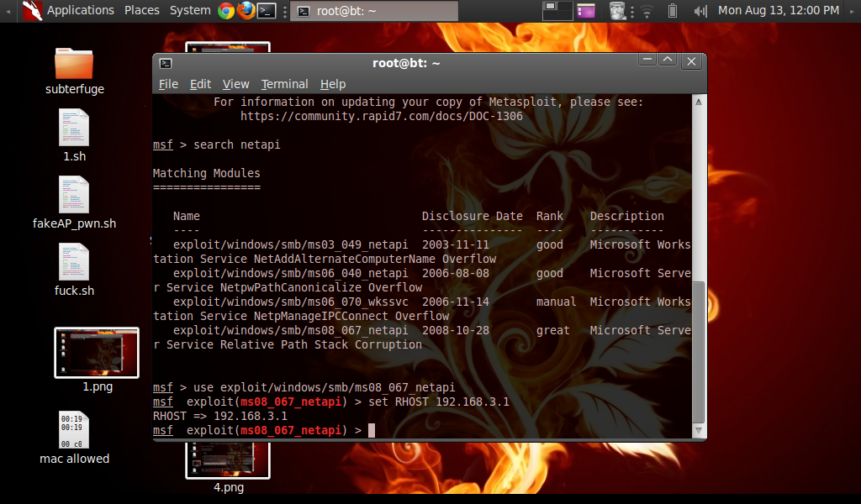Minimize the root@bt terminal window

coord(647,60)
